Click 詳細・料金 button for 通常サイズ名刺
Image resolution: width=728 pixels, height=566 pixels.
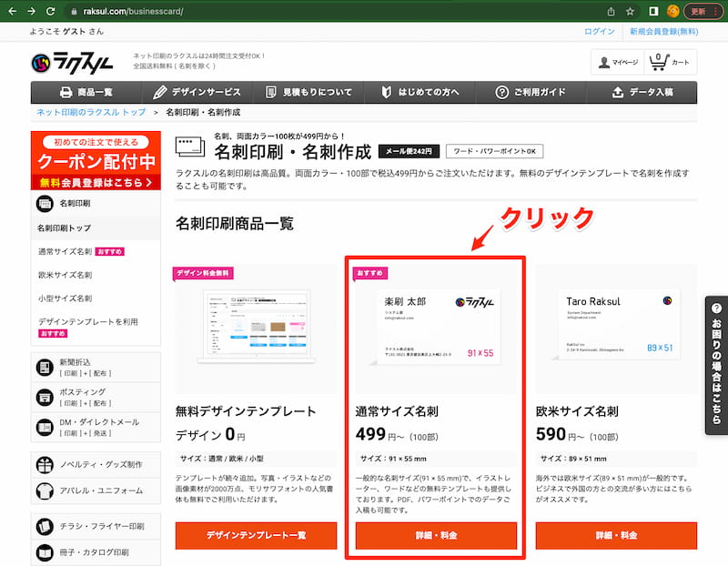[436, 535]
